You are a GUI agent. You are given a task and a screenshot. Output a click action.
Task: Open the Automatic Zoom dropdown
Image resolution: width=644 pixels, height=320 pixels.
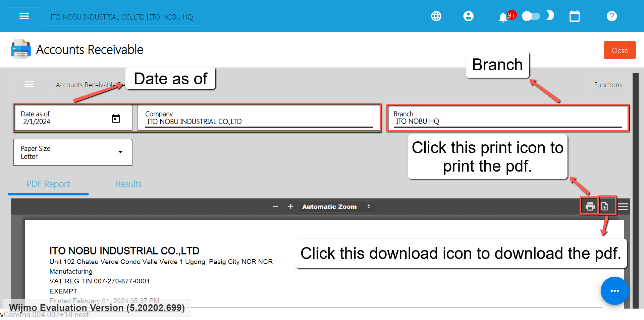[336, 207]
